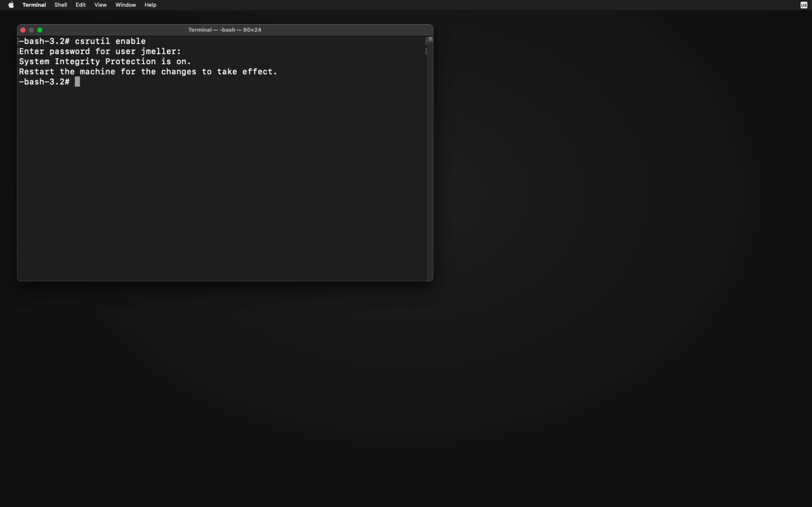Click the split pane icon in Terminal

click(430, 39)
